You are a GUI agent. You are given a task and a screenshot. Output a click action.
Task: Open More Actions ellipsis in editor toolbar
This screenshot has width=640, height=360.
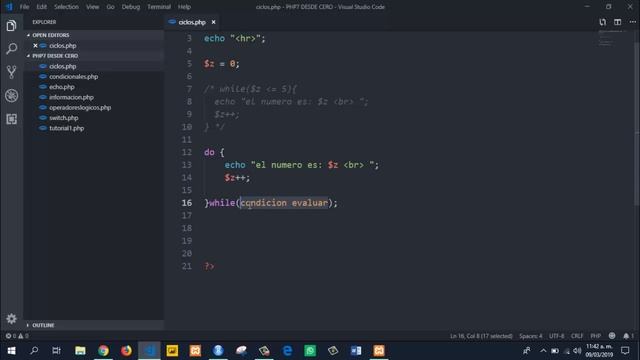pyautogui.click(x=632, y=22)
